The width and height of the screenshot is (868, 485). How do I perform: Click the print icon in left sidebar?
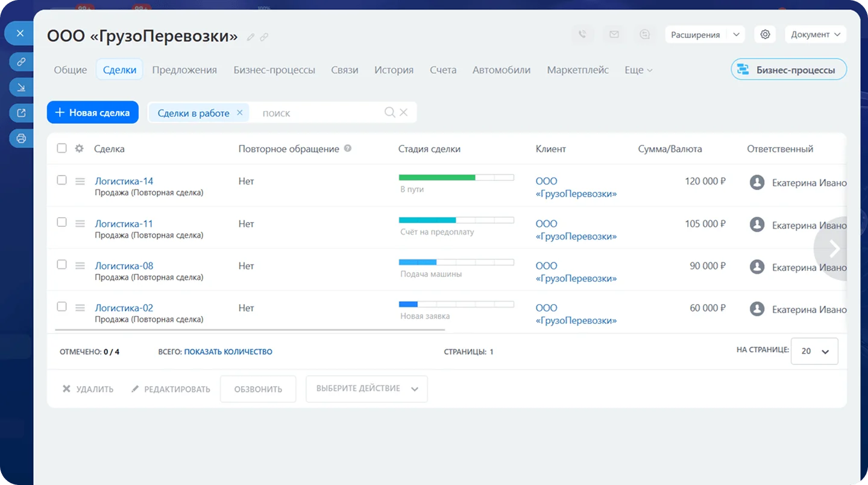coord(21,139)
